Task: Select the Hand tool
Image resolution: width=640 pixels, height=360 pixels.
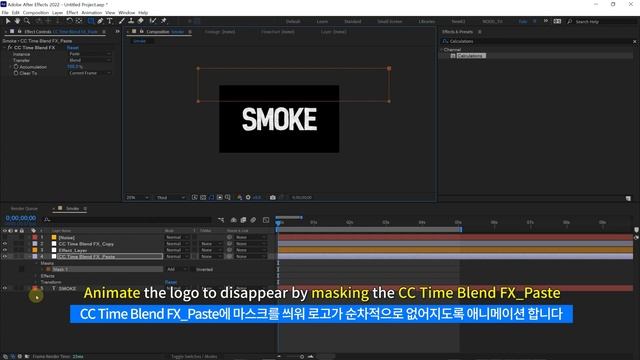Action: pos(18,21)
